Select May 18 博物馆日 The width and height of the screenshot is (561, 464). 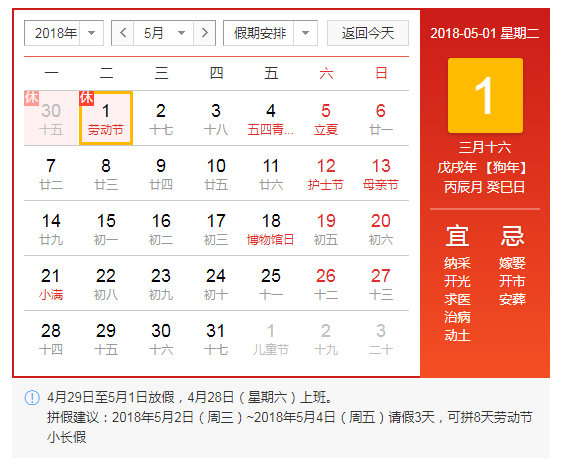coord(271,229)
